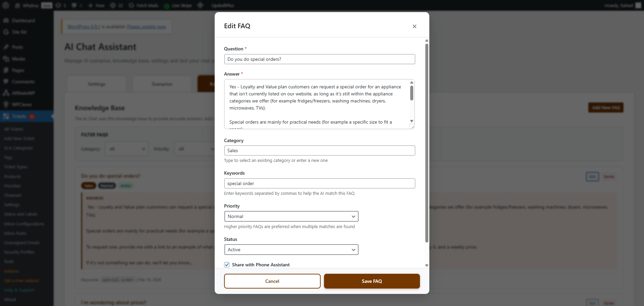644x306 pixels.
Task: Toggle Share with Phone Assistant checkbox
Action: coord(227,265)
